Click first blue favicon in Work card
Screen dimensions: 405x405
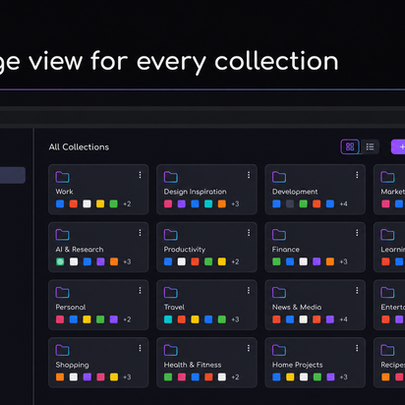[x=60, y=204]
